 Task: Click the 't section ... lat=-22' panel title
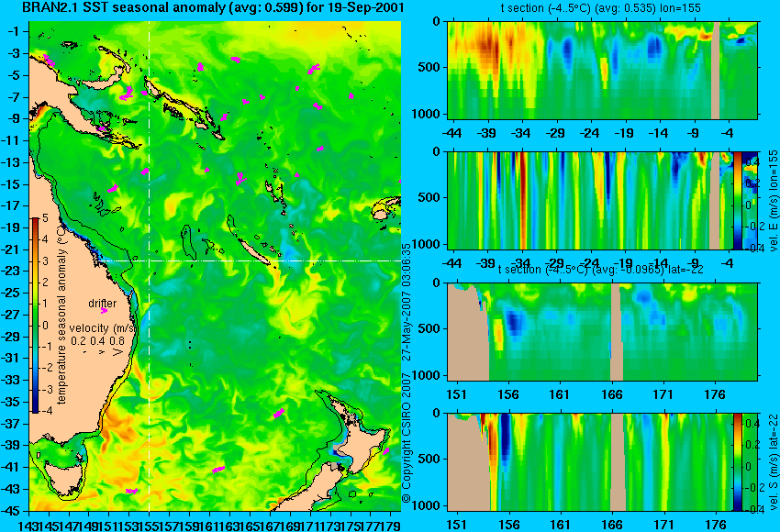(x=600, y=270)
